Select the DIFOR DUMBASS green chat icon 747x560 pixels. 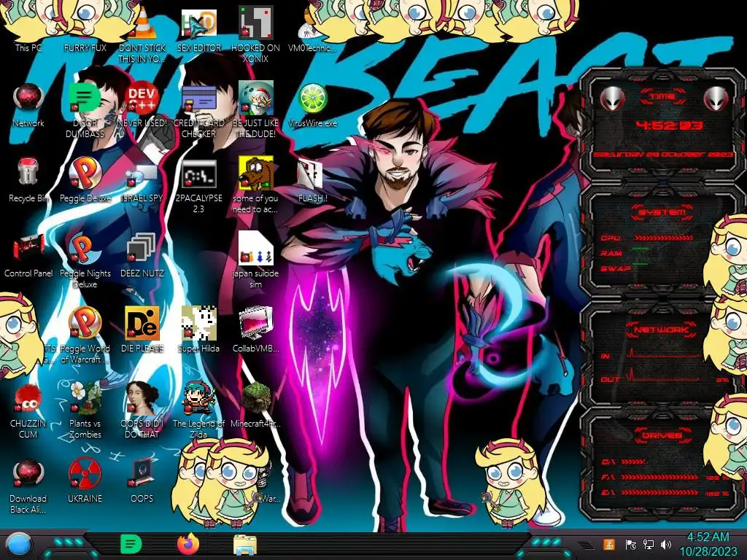(x=85, y=98)
